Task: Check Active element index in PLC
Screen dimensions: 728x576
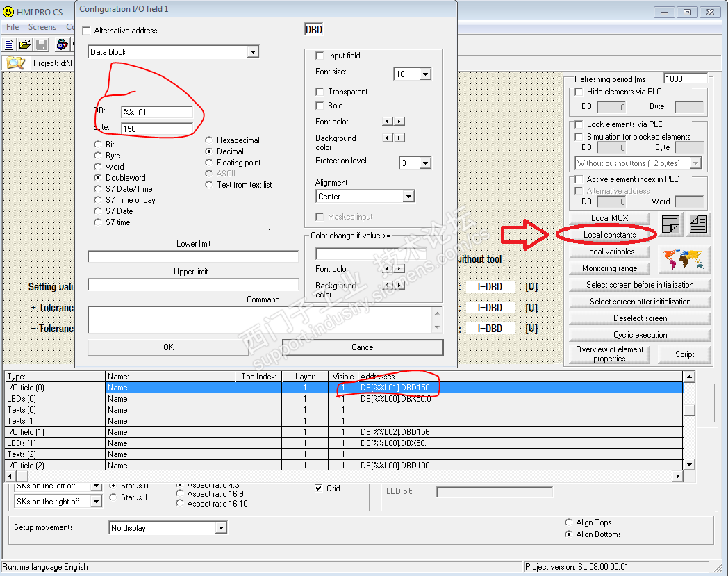Action: pos(579,179)
